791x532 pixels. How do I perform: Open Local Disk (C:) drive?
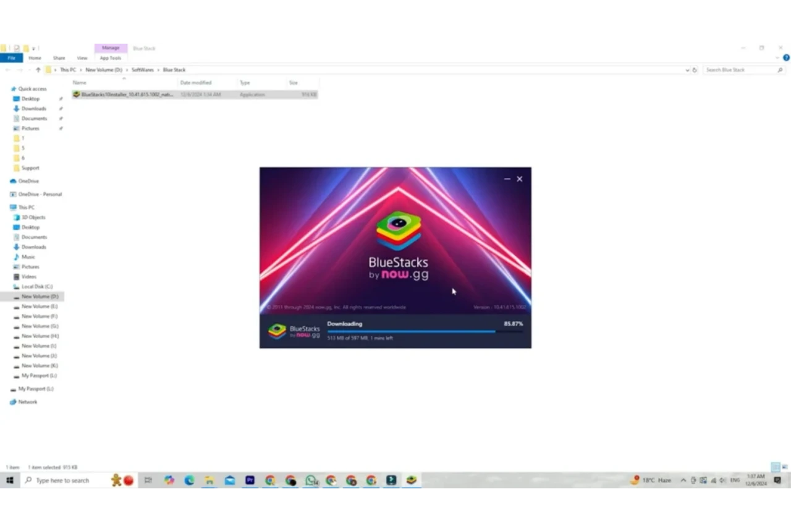37,287
